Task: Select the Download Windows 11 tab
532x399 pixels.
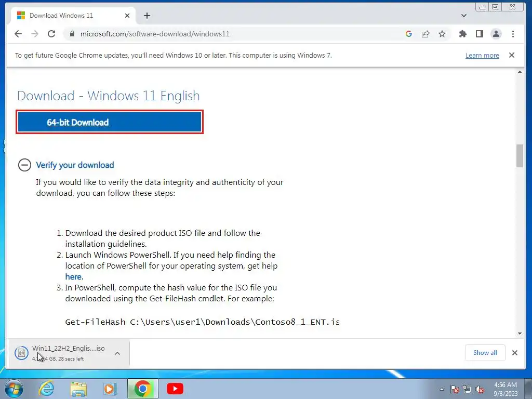Action: (x=73, y=16)
